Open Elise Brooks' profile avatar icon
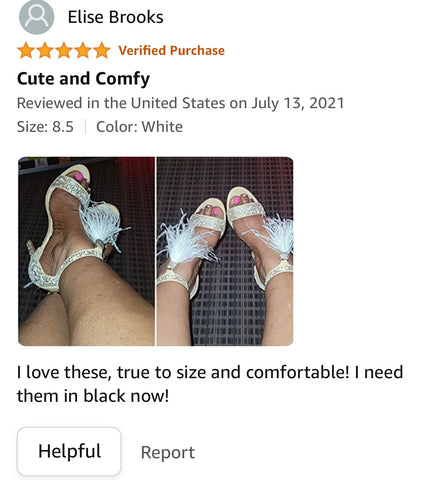 pos(36,17)
